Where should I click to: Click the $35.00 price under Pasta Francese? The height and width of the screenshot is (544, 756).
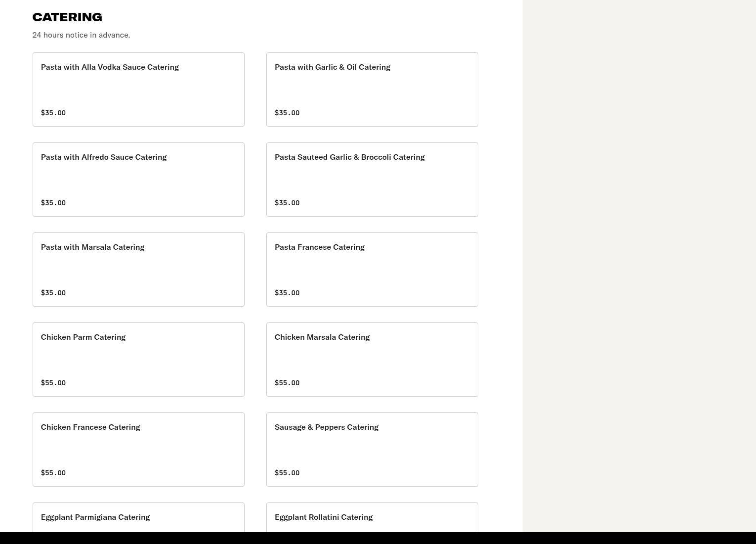[287, 293]
